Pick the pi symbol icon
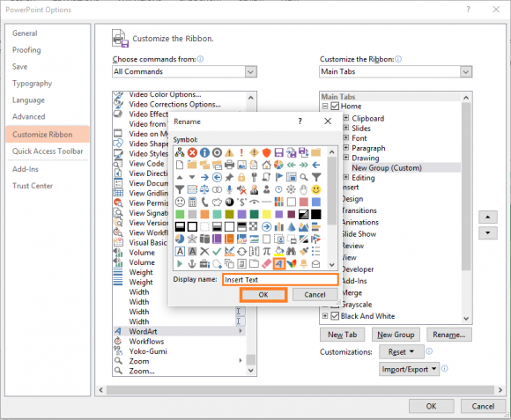511x420 pixels. click(266, 251)
